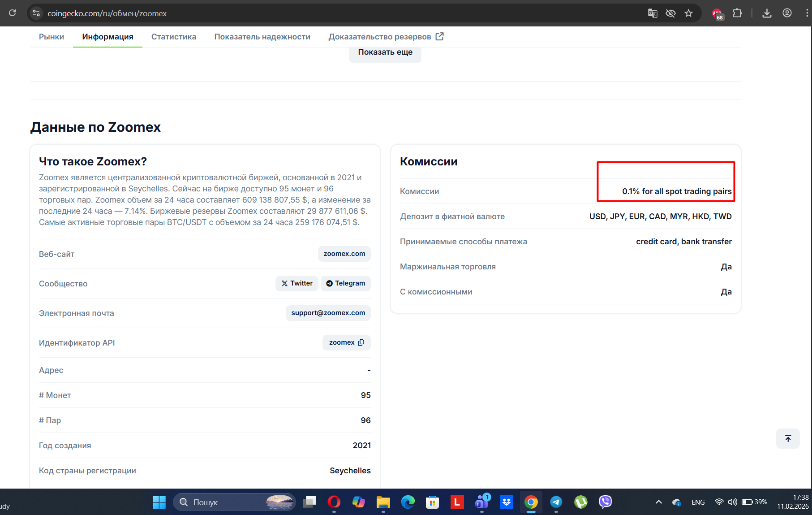The width and height of the screenshot is (812, 515).
Task: Click the '0.1% for all spot trading pairs' value
Action: [x=677, y=191]
